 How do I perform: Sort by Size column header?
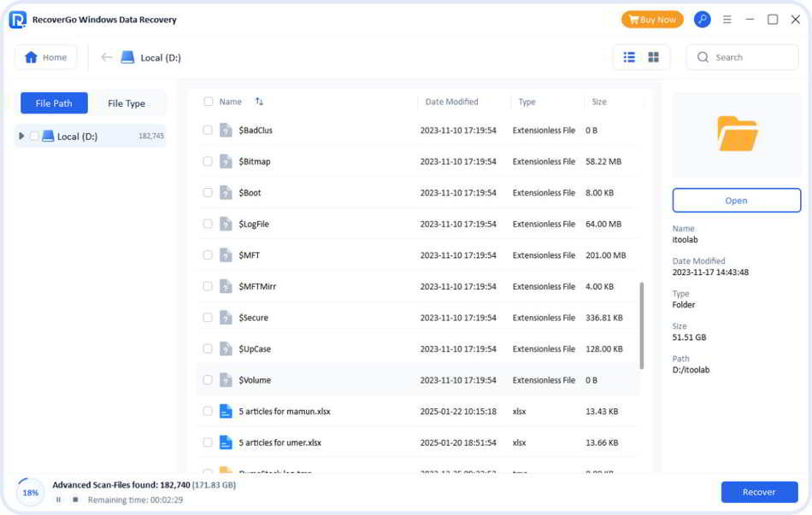tap(599, 102)
